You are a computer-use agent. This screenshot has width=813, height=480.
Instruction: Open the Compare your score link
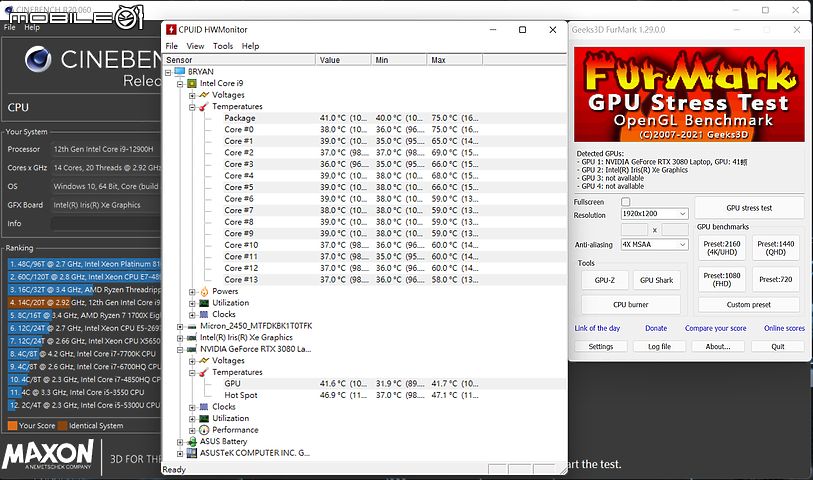tap(716, 328)
